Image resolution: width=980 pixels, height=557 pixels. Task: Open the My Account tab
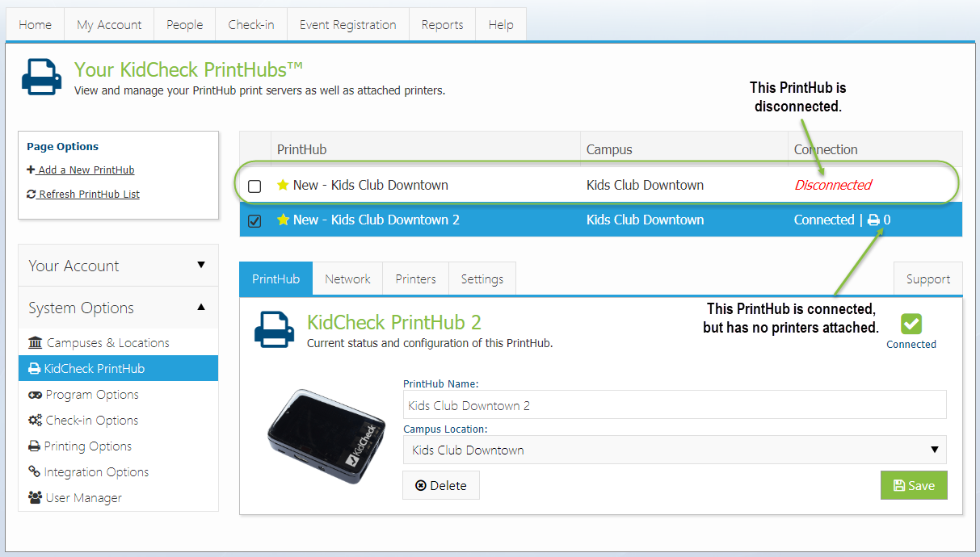pos(109,24)
